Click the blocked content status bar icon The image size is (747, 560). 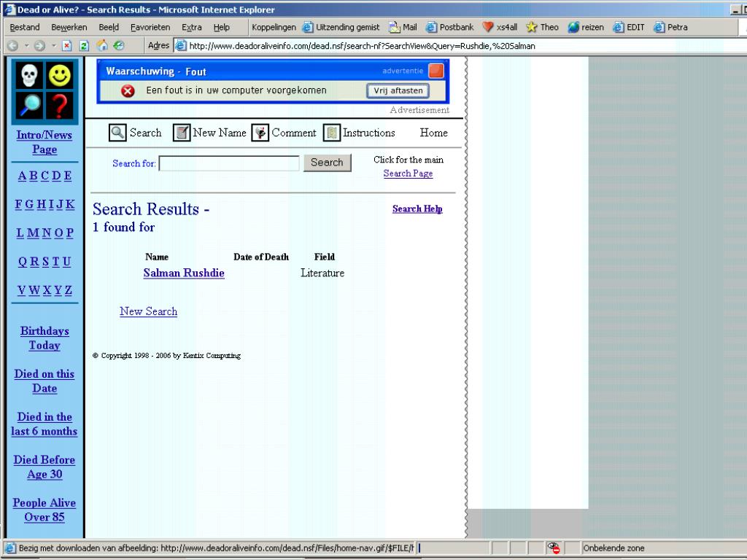tap(553, 548)
